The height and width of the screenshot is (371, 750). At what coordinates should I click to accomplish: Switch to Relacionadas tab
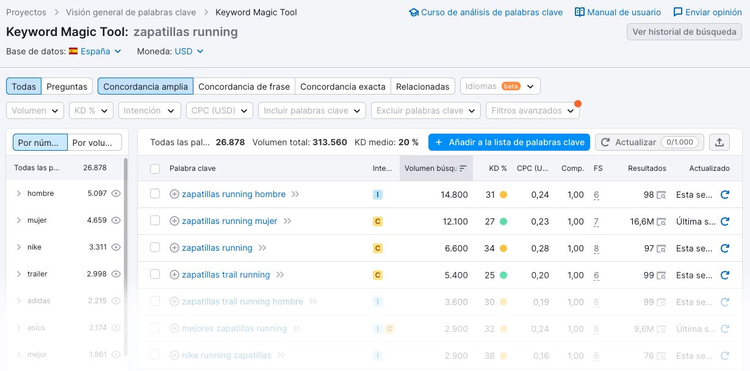[422, 87]
